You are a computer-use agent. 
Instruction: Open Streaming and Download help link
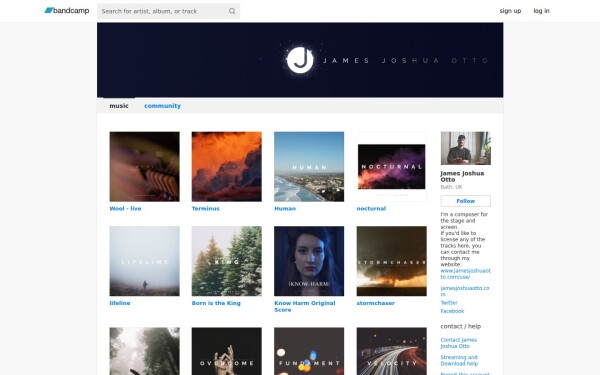(459, 360)
